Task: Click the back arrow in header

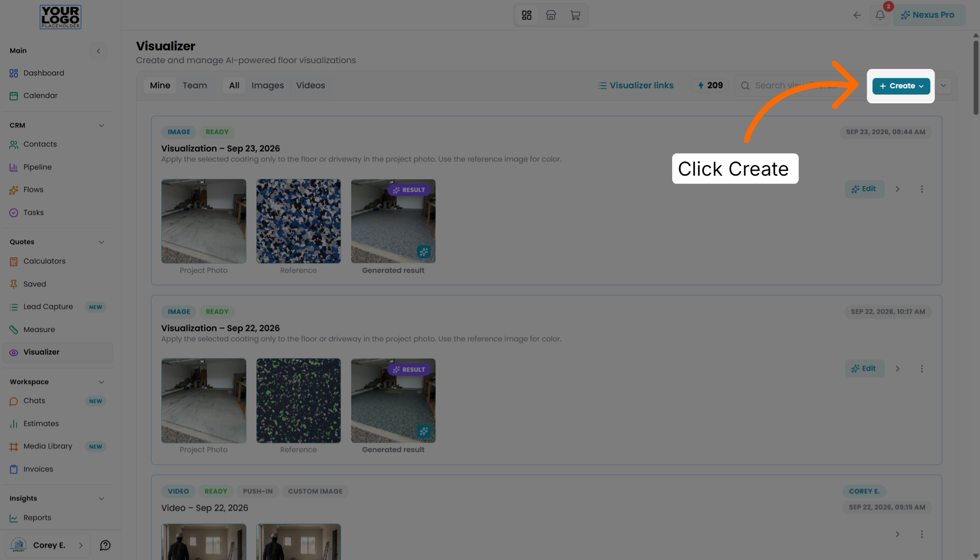Action: pyautogui.click(x=857, y=15)
